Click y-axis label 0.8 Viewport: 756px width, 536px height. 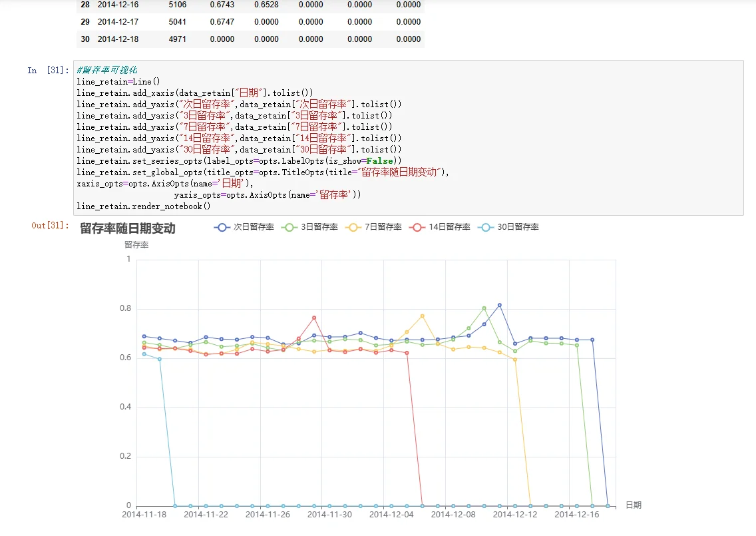(x=125, y=308)
